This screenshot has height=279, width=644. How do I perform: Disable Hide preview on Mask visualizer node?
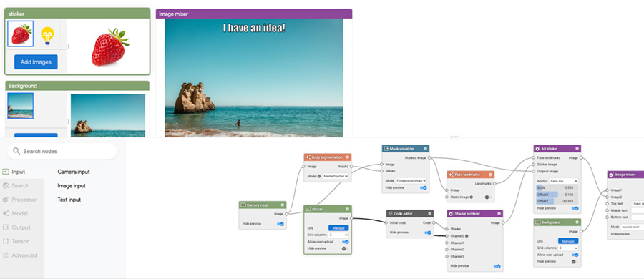coord(424,187)
